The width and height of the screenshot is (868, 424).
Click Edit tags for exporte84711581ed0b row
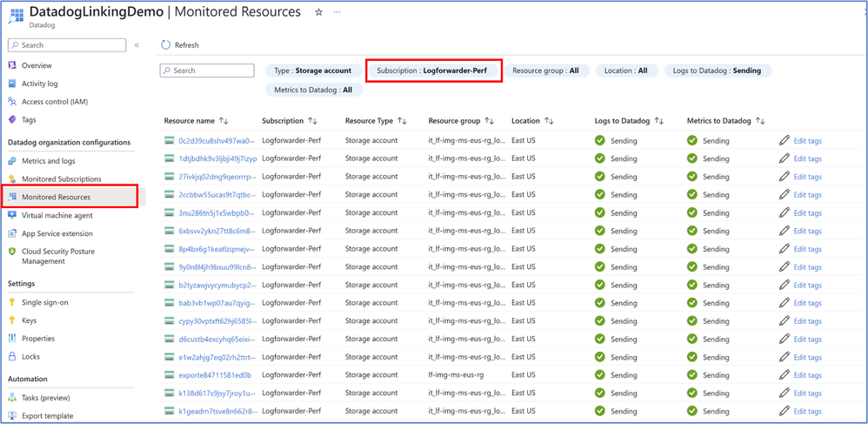[808, 375]
